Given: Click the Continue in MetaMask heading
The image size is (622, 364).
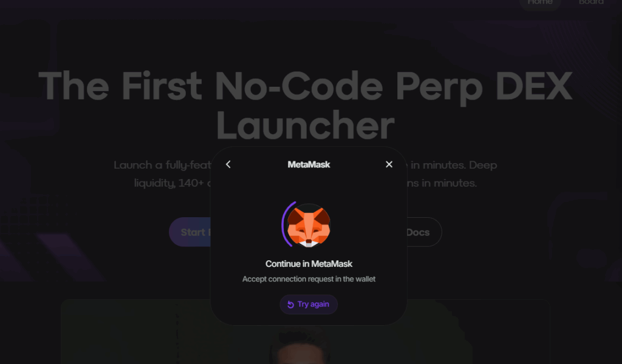Looking at the screenshot, I should coord(309,264).
